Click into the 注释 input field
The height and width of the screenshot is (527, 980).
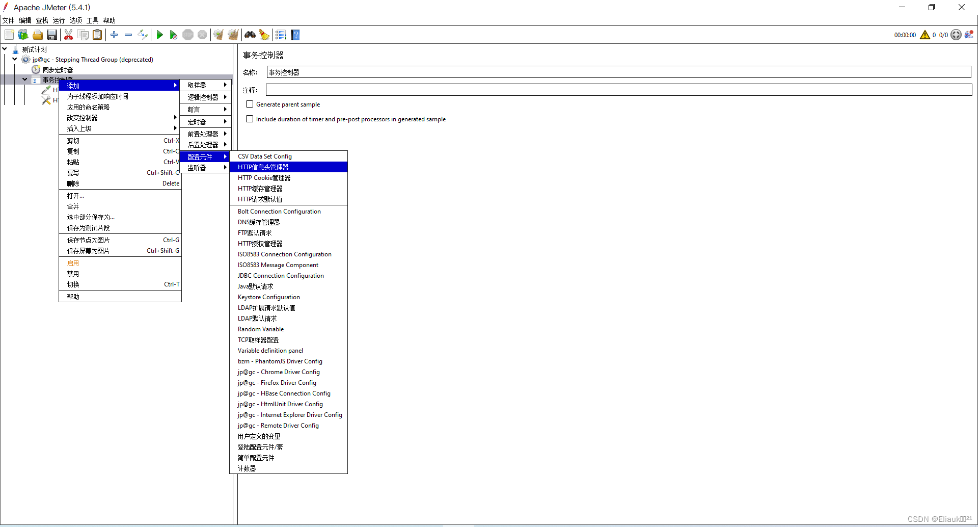pyautogui.click(x=619, y=90)
